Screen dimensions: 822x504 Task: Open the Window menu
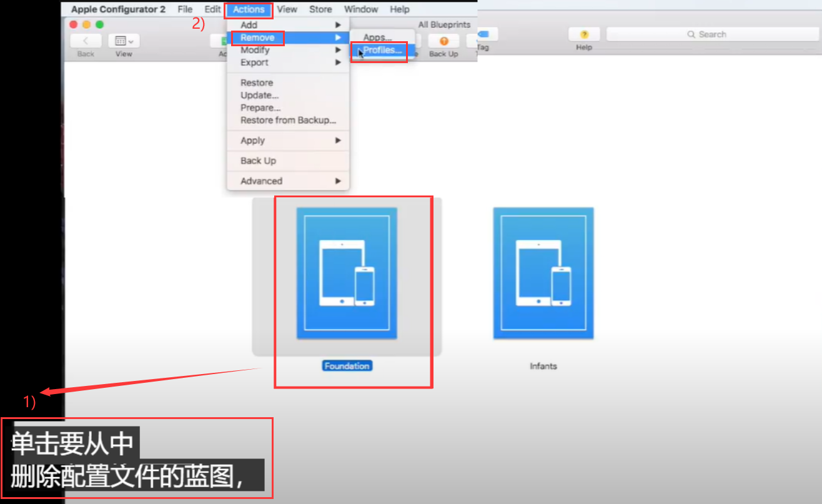pyautogui.click(x=361, y=9)
